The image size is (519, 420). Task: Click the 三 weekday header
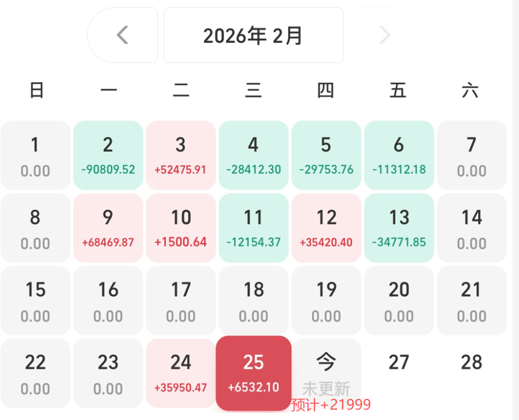point(254,90)
